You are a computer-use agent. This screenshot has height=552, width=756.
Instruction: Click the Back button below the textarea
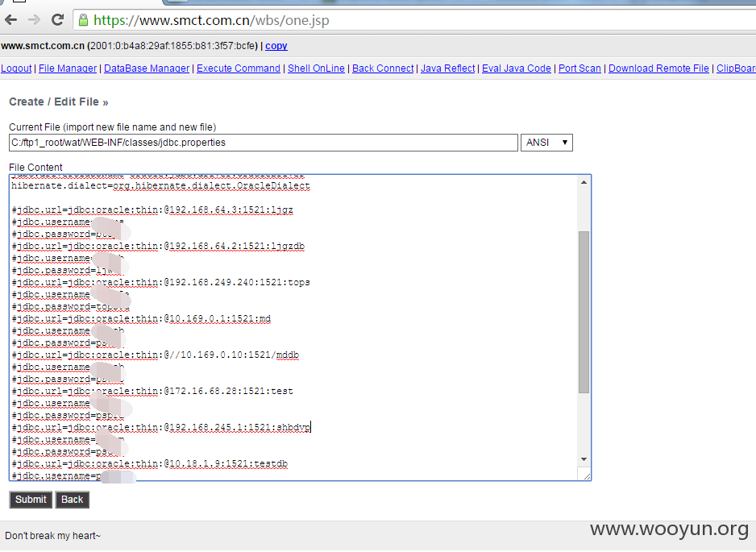click(73, 500)
